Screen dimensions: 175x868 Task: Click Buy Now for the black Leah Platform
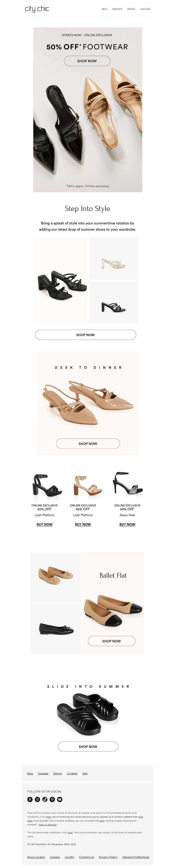pos(45,524)
